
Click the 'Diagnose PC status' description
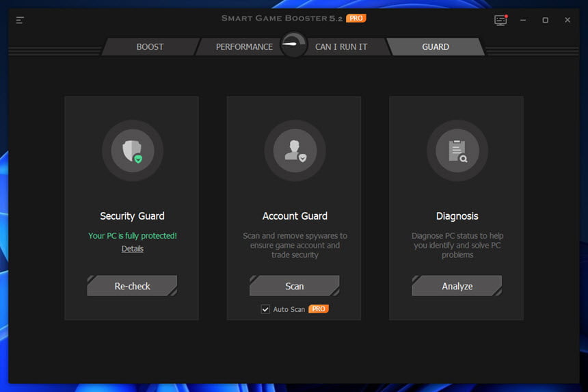tap(457, 246)
